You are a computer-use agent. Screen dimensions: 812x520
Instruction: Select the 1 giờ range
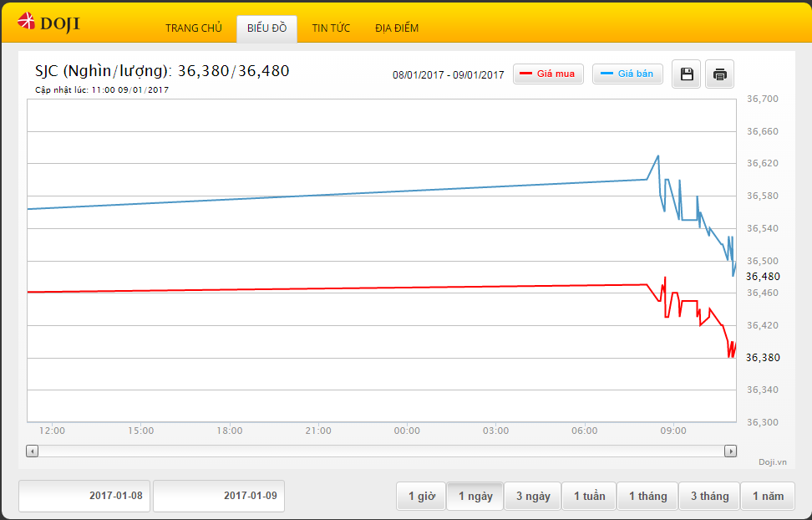click(422, 496)
